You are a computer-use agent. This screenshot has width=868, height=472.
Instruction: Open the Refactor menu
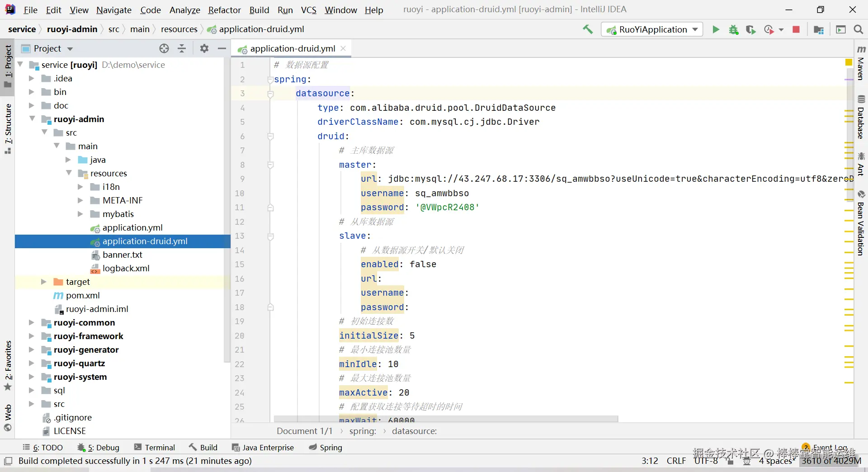(224, 10)
